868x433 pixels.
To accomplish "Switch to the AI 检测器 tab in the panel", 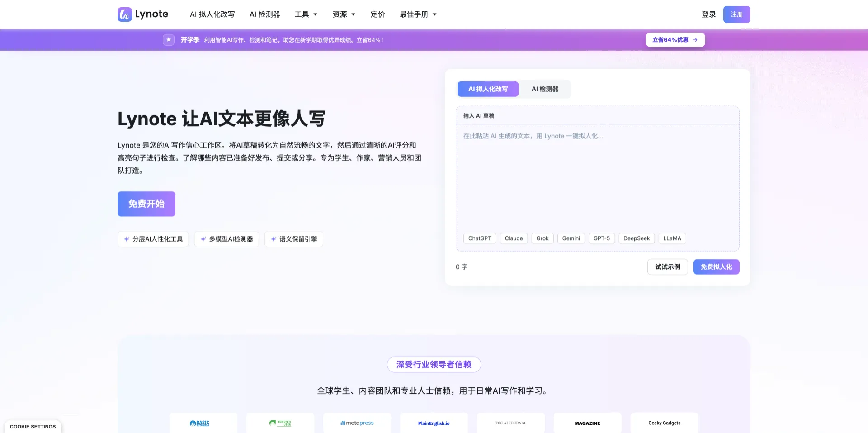I will pos(545,89).
